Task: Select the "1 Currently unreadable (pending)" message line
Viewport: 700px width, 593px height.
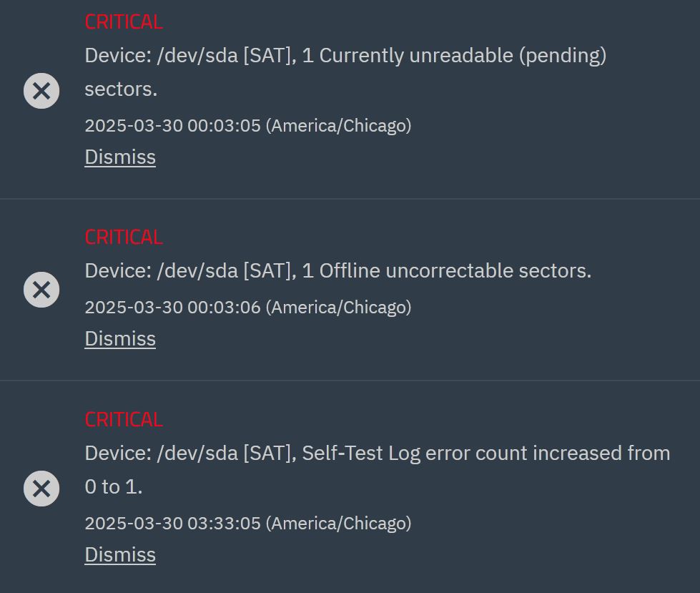Action: [345, 56]
